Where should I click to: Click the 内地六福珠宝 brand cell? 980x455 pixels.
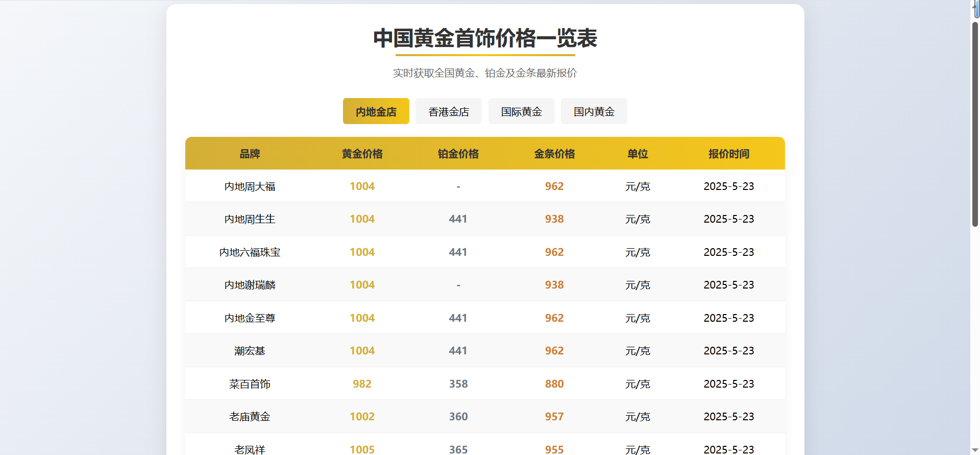click(x=250, y=252)
